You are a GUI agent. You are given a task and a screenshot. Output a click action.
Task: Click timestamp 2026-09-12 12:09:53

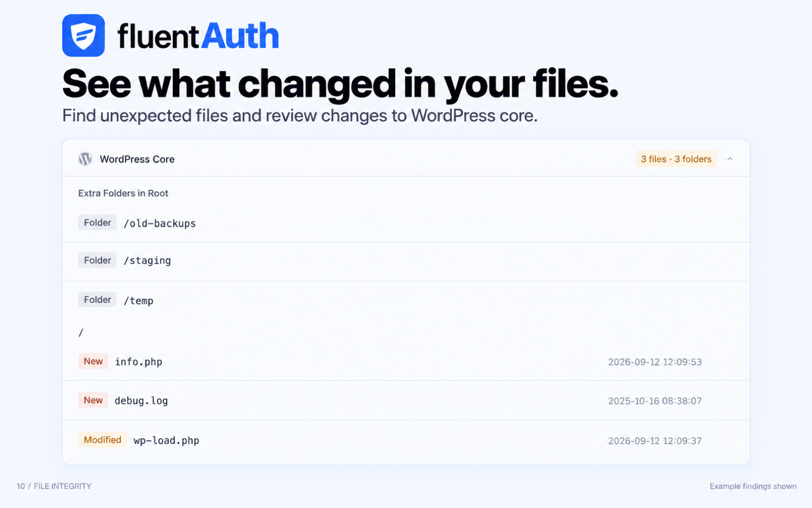[x=655, y=362]
